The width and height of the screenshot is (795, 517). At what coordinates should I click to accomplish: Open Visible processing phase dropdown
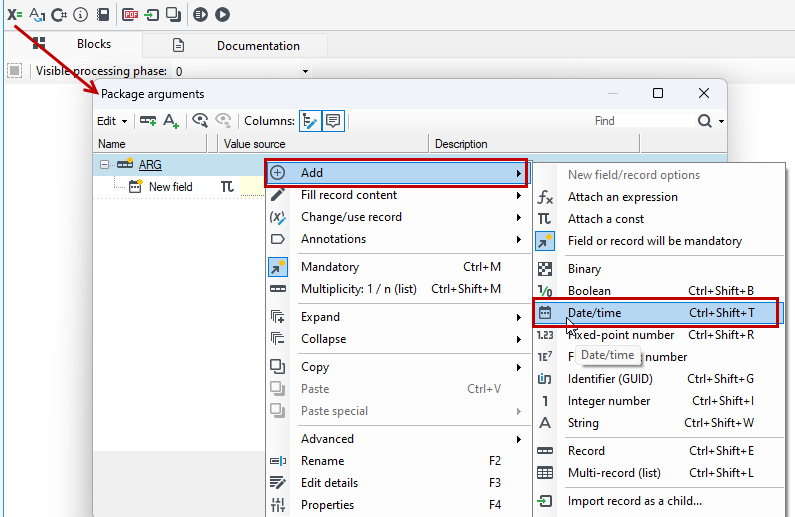click(x=305, y=71)
